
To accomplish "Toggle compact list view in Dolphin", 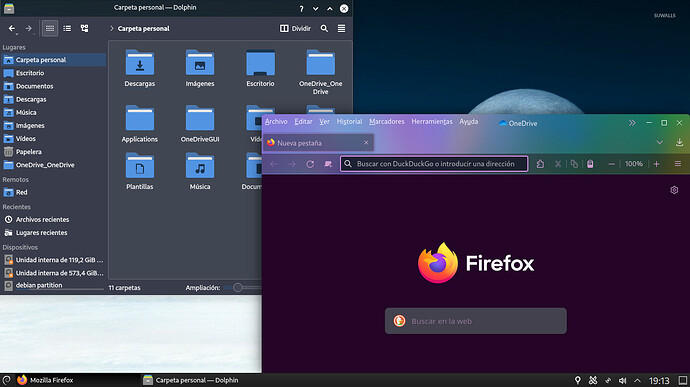I will (x=67, y=28).
